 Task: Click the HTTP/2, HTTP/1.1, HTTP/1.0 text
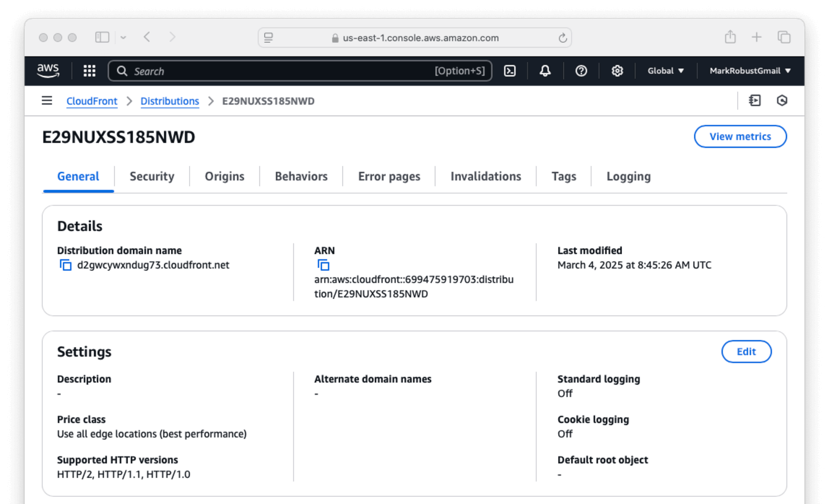[124, 474]
